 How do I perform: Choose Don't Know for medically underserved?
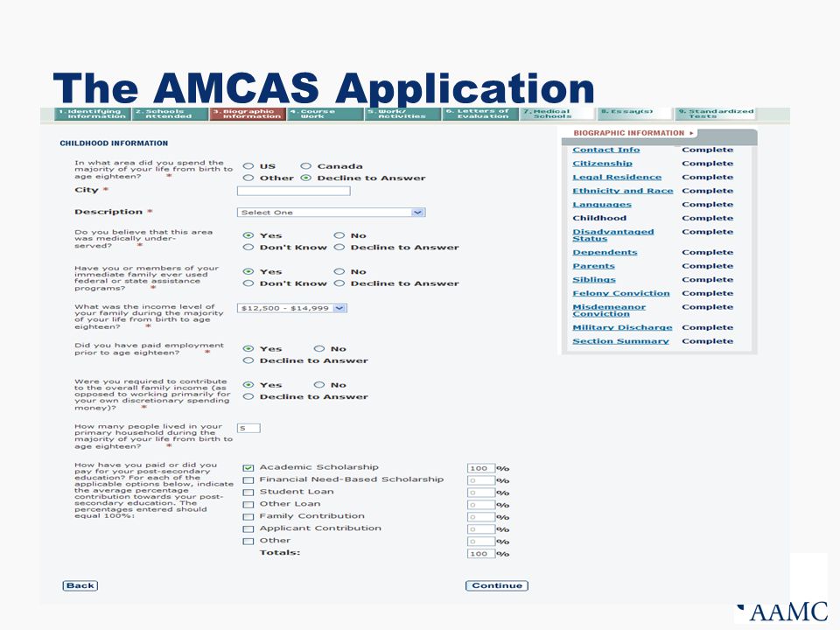click(x=248, y=247)
